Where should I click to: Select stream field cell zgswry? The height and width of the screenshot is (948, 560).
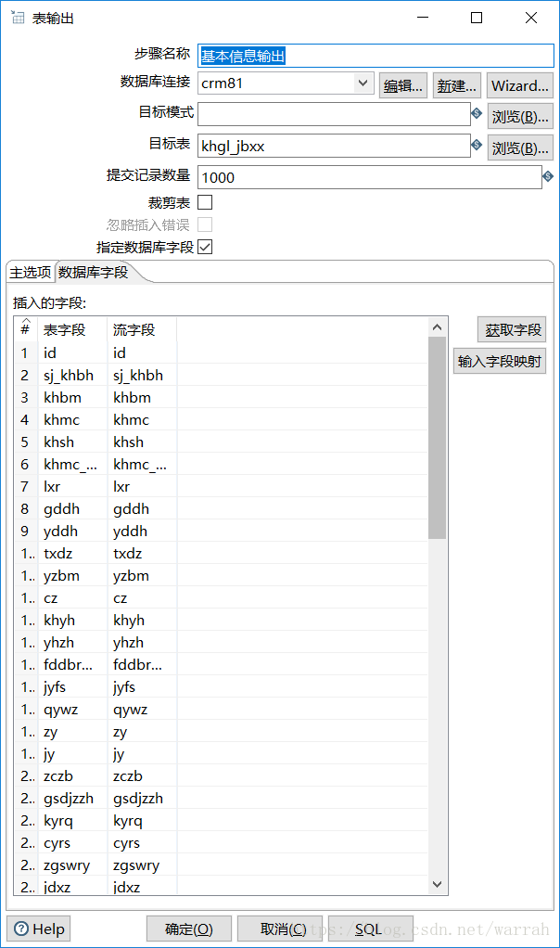pos(142,865)
